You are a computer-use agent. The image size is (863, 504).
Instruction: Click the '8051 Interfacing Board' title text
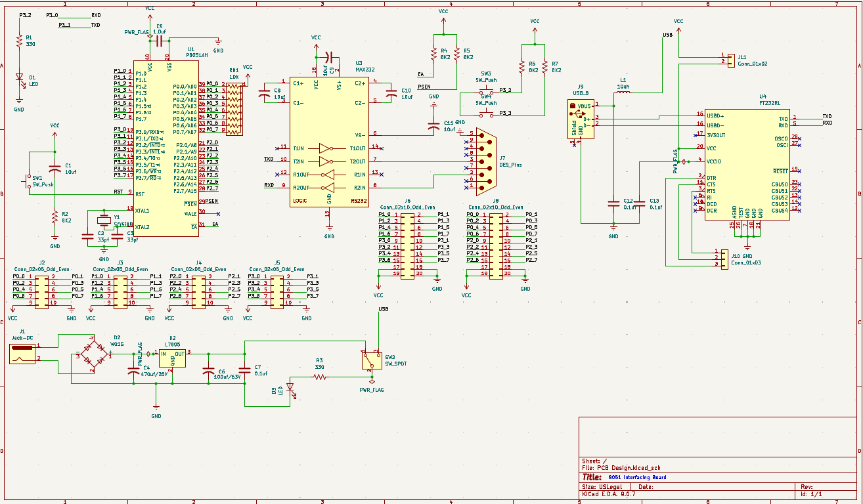point(637,477)
